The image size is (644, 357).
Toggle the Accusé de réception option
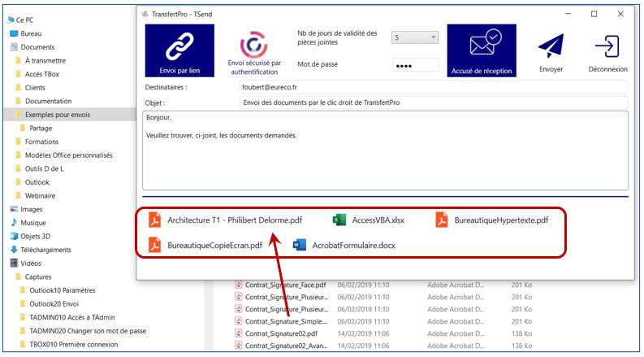[x=482, y=47]
